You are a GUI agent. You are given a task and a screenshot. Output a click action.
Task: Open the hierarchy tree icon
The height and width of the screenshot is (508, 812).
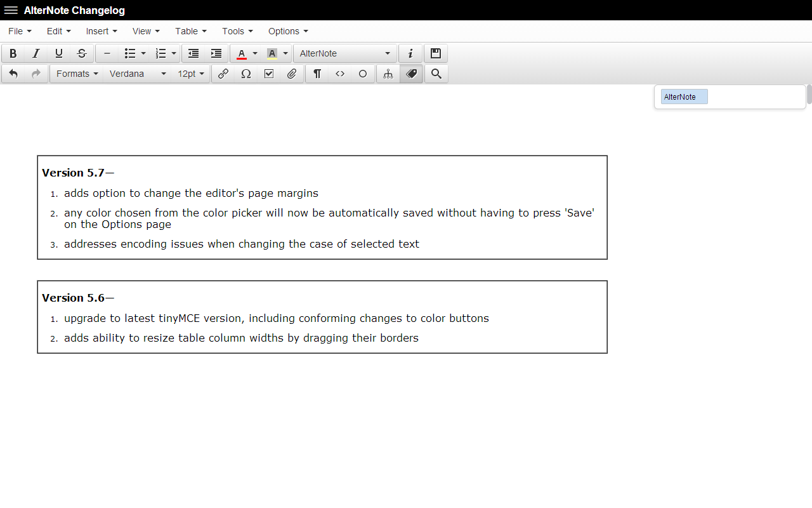[388, 74]
